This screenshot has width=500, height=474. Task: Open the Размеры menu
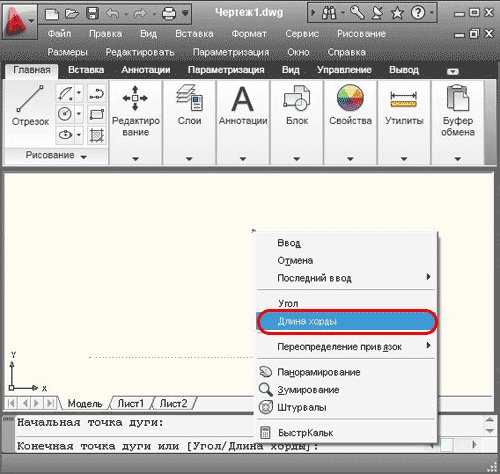67,52
